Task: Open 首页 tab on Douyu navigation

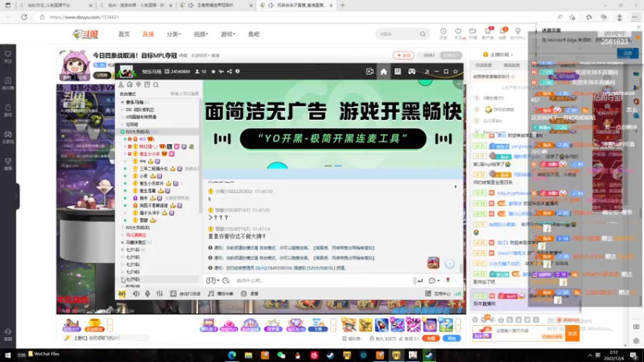Action: (x=124, y=35)
